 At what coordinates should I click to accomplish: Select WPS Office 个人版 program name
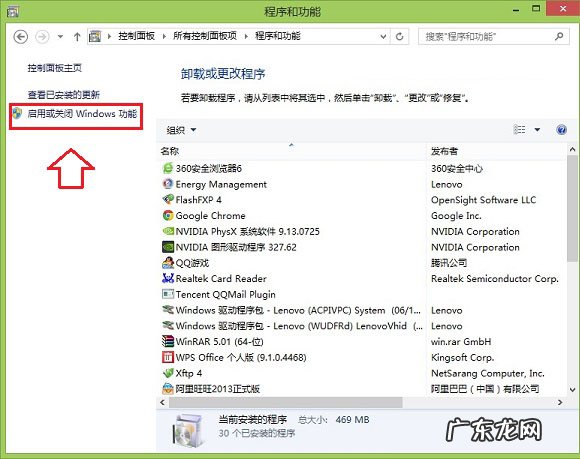[241, 357]
